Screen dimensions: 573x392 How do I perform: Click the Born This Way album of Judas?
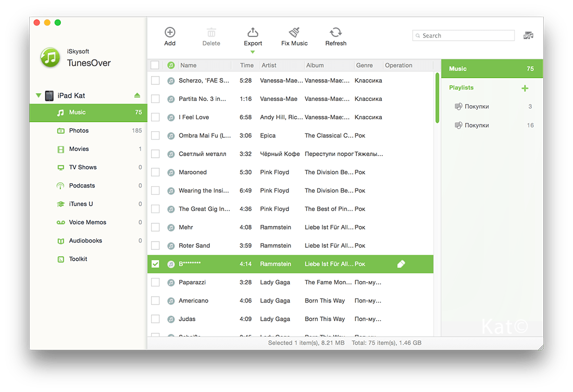325,319
